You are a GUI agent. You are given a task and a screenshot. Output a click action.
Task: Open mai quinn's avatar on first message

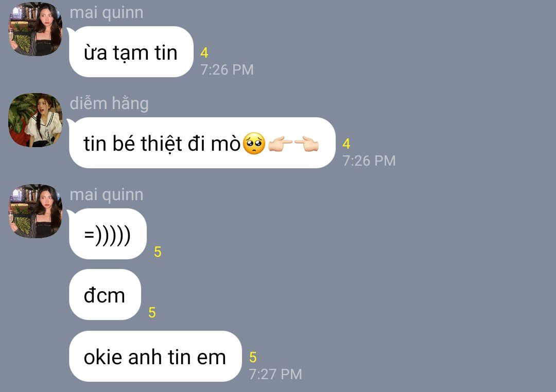tap(35, 29)
